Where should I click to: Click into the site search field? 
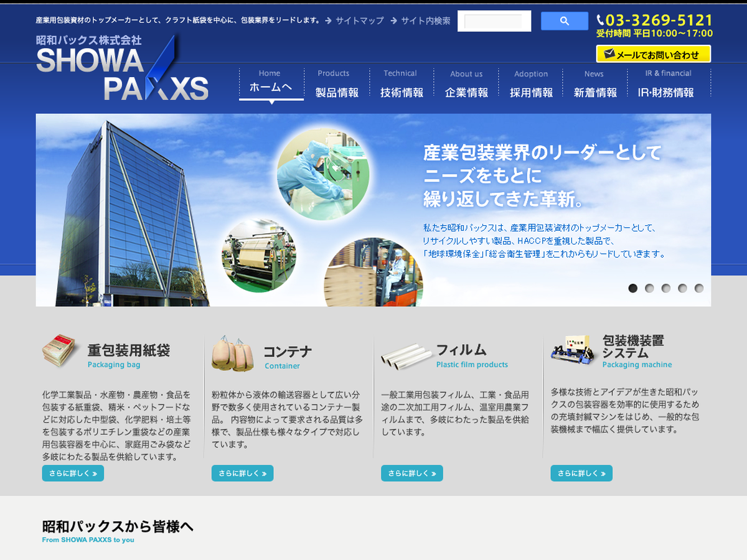coord(494,21)
